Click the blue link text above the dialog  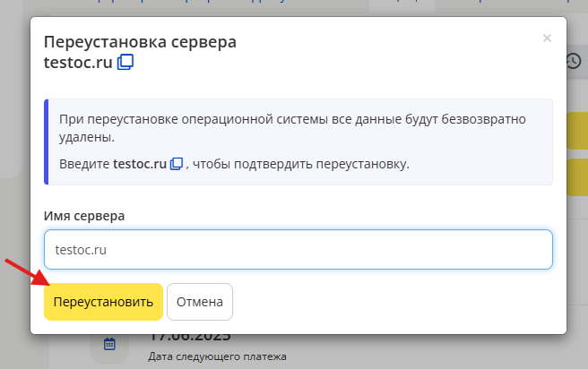pos(179,4)
